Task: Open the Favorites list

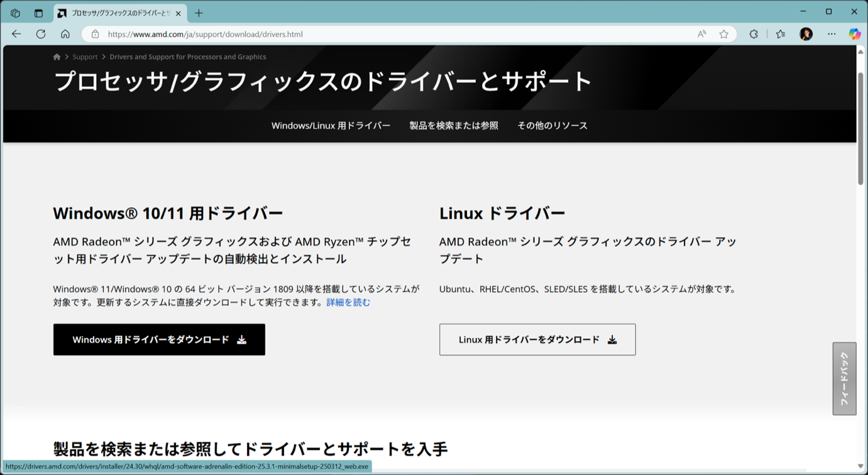Action: [x=781, y=34]
